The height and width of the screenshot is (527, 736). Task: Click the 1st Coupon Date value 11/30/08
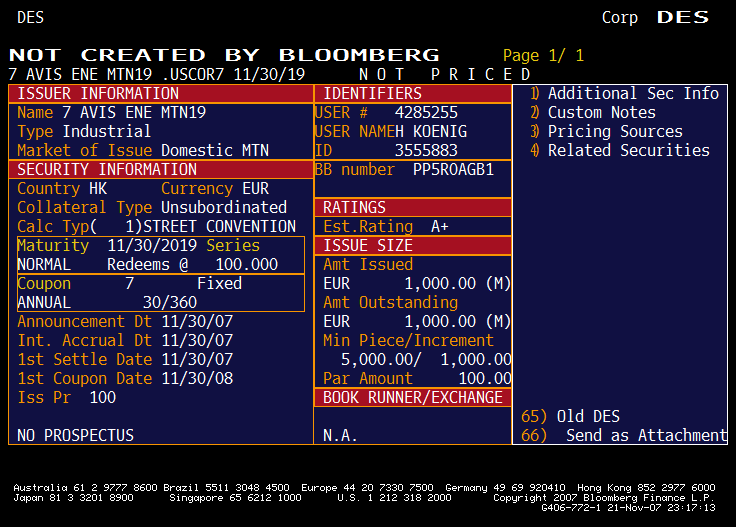[197, 379]
